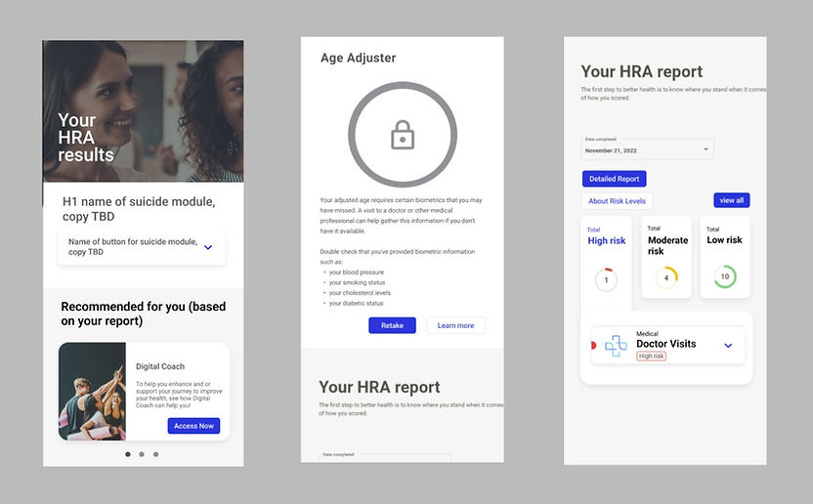Viewport: 813px width, 504px height.
Task: Select the third carousel dot
Action: tap(155, 454)
